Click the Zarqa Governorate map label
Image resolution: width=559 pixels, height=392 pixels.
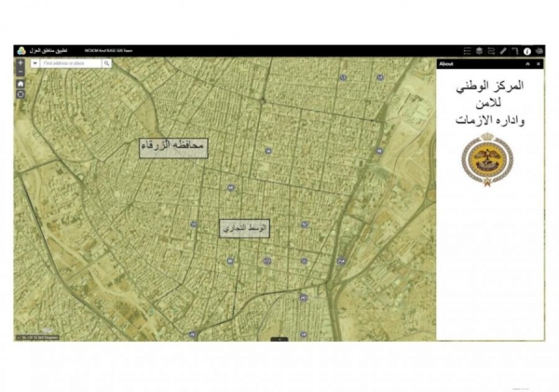click(x=172, y=147)
